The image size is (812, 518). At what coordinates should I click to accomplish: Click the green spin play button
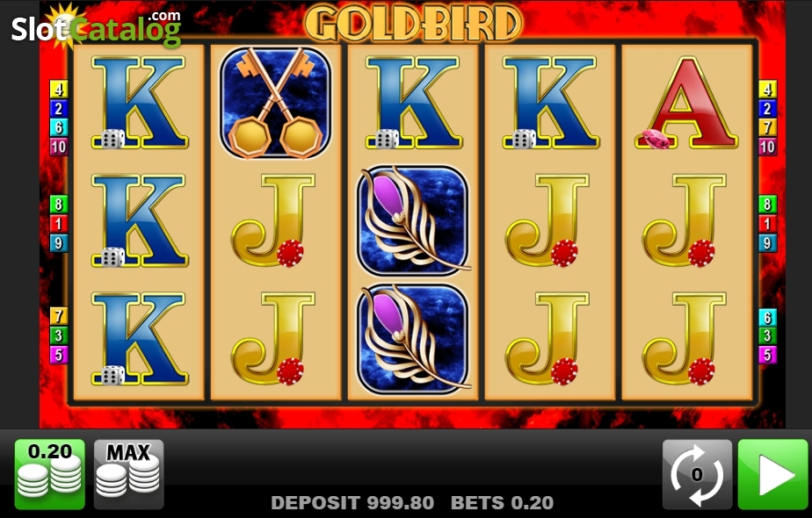772,474
